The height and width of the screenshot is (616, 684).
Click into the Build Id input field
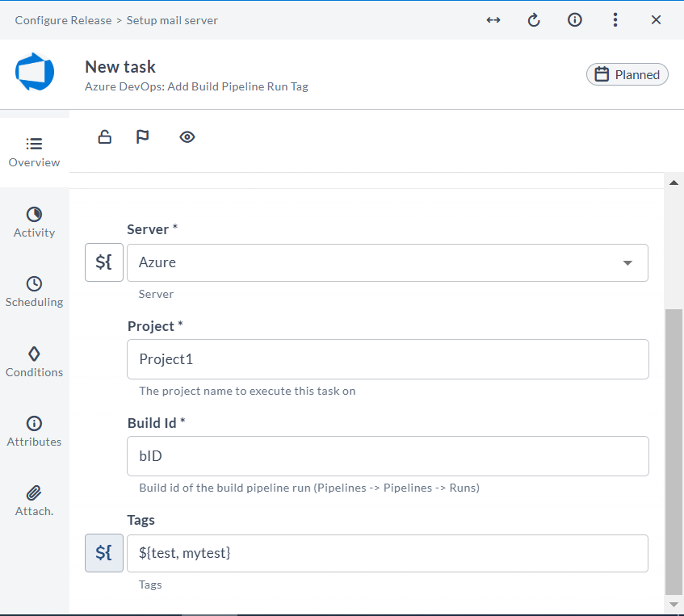pyautogui.click(x=388, y=456)
